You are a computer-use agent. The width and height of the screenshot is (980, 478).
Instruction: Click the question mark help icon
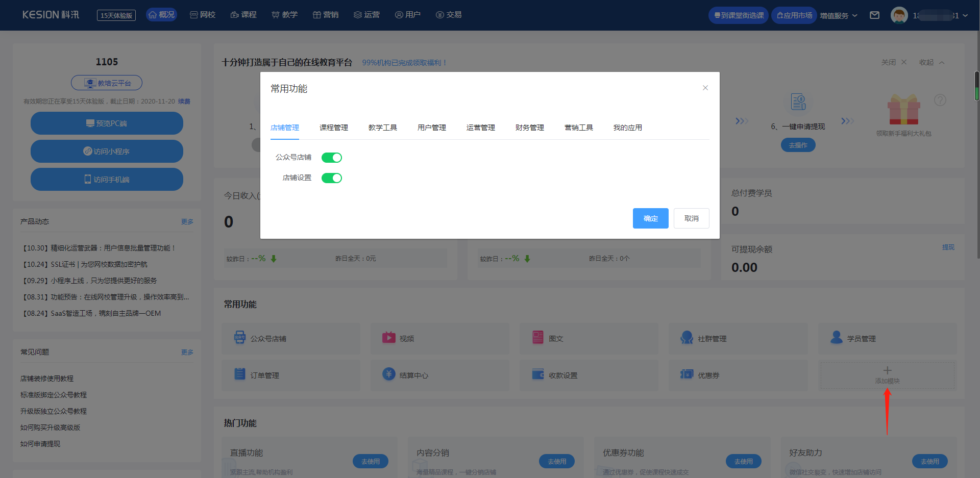pyautogui.click(x=940, y=100)
